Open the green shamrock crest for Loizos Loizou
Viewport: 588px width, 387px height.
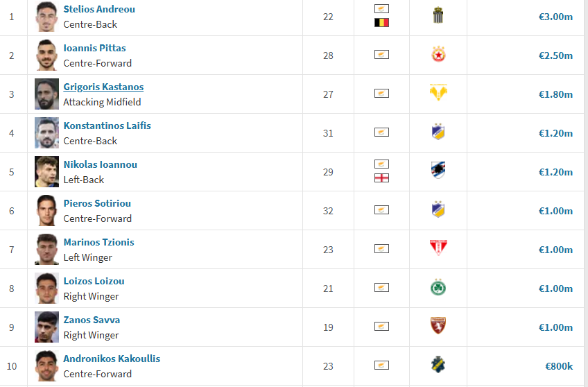click(438, 287)
